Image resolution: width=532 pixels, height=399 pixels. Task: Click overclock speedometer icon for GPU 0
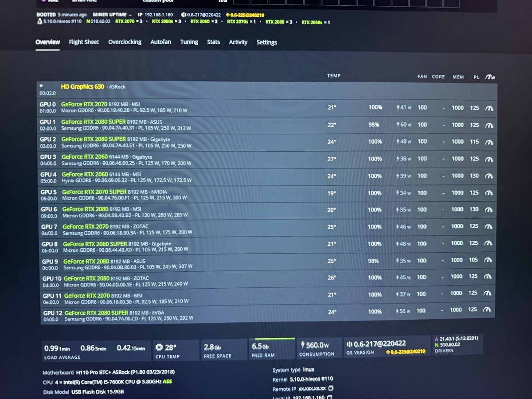pyautogui.click(x=489, y=108)
